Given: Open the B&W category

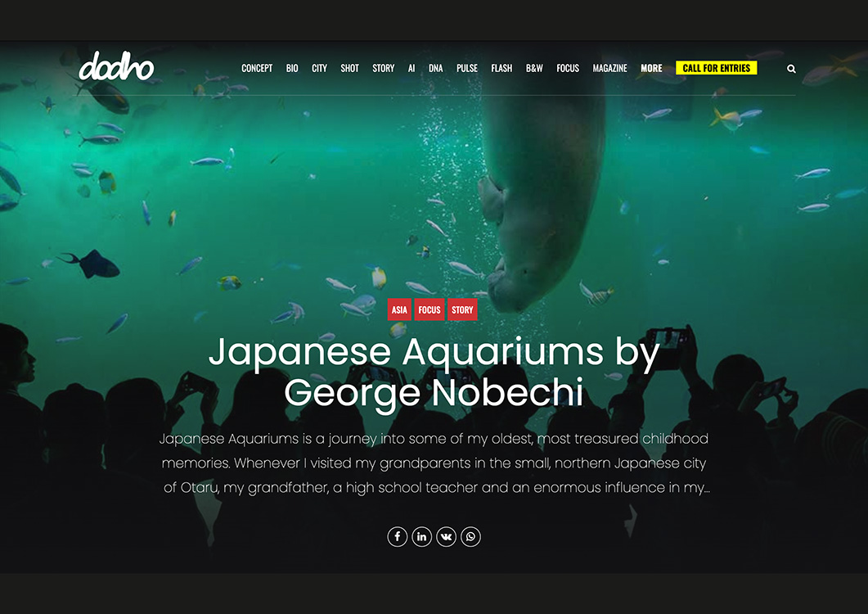Looking at the screenshot, I should [x=534, y=68].
